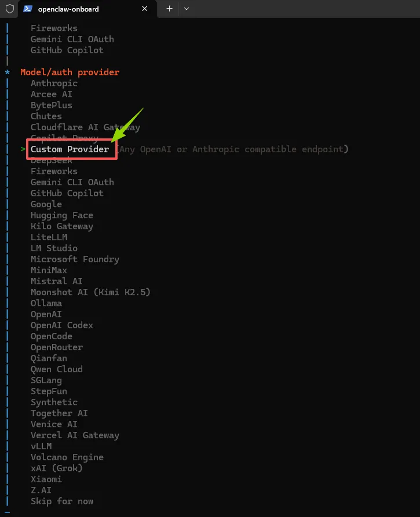
Task: Choose Anthropic as the provider
Action: [54, 83]
